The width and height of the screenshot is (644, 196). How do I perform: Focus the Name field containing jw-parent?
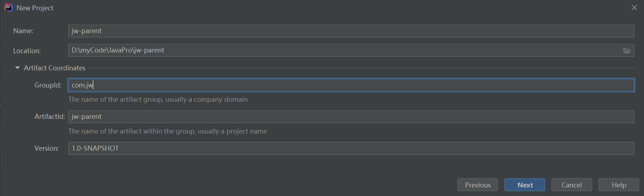[351, 31]
